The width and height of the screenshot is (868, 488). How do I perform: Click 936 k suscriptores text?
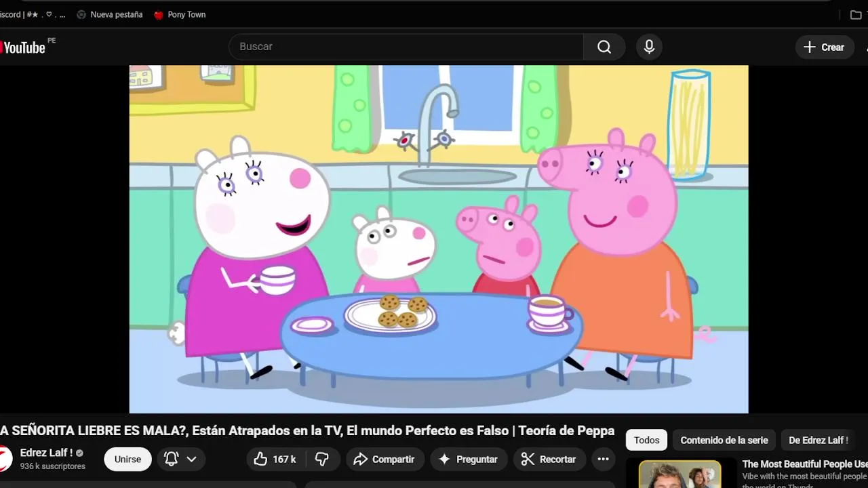(x=53, y=466)
